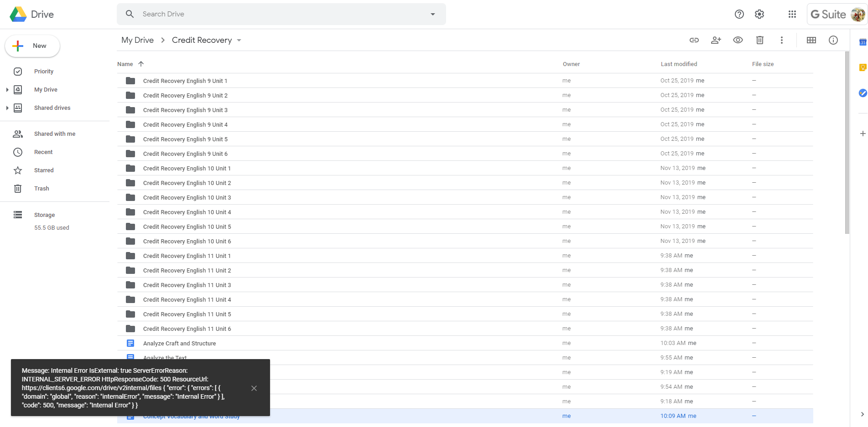
Task: Focus the Search Drive field
Action: coord(281,14)
